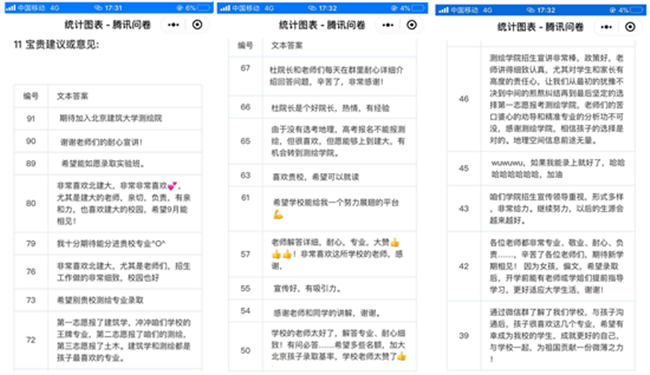Click row number 80 in left table
The image size is (650, 375).
tap(31, 203)
